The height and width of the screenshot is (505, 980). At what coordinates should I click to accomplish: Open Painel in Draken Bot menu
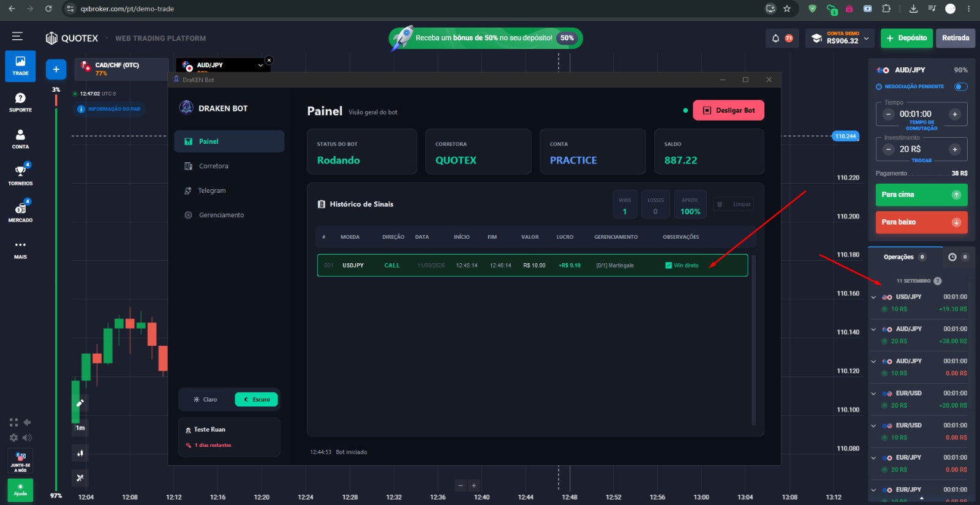point(229,141)
